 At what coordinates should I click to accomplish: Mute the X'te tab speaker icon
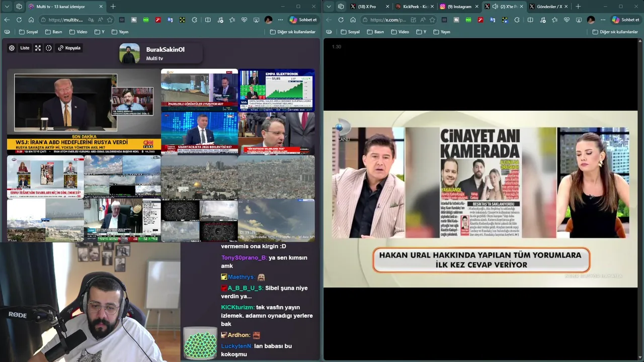point(495,7)
